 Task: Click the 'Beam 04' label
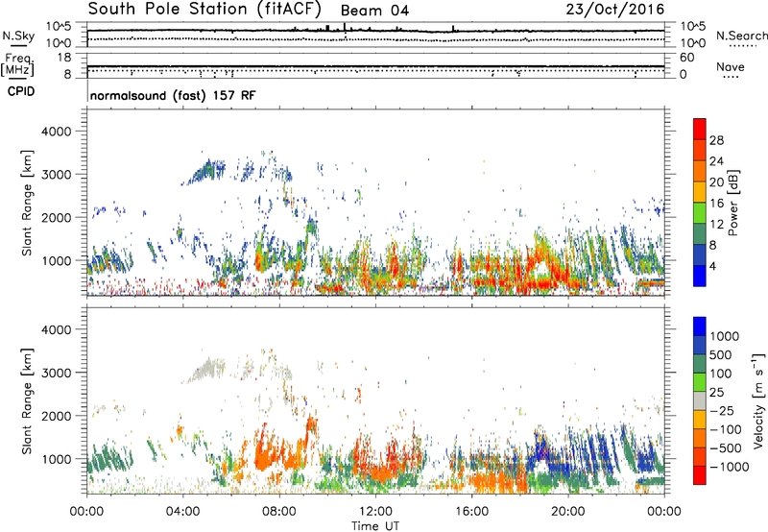[x=374, y=11]
